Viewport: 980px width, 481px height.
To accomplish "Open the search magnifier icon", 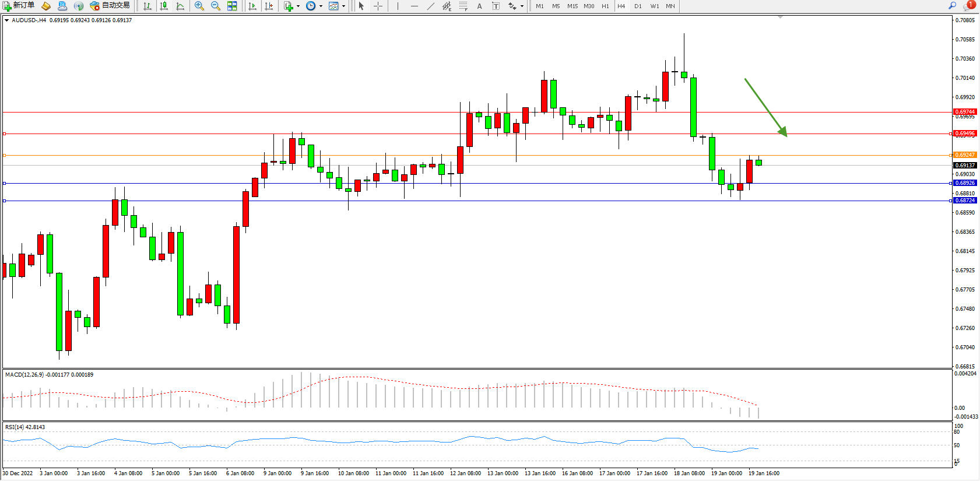I will point(952,6).
